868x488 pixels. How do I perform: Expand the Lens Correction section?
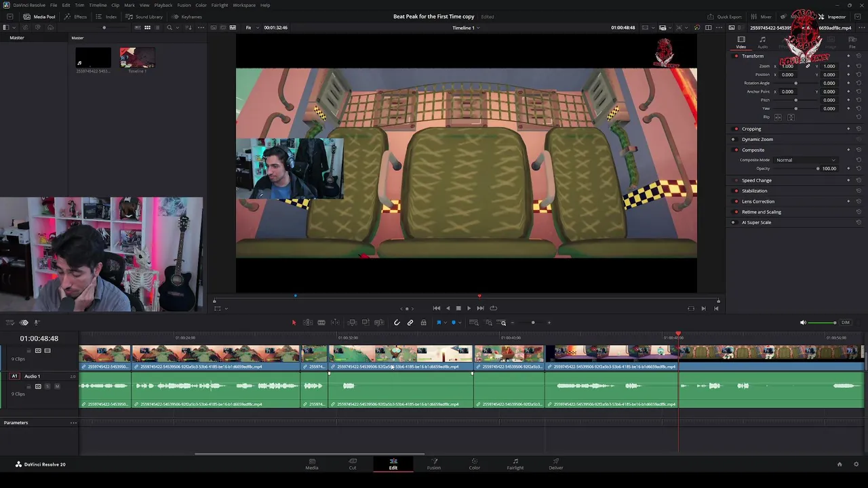tap(758, 201)
